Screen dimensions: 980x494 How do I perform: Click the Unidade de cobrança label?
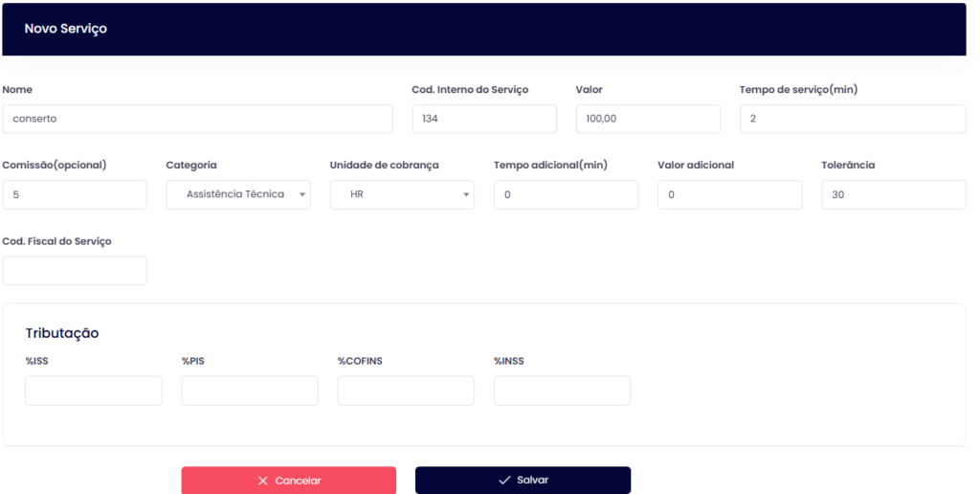385,165
